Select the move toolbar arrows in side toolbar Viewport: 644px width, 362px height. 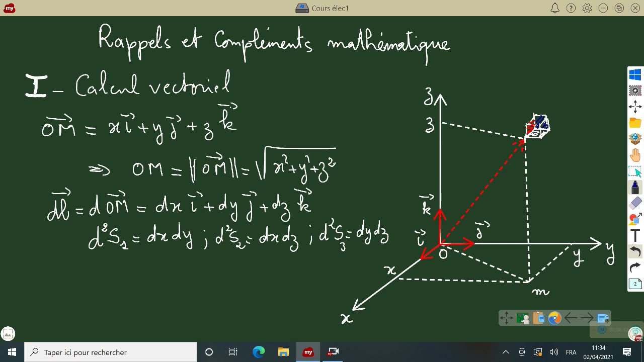(635, 107)
